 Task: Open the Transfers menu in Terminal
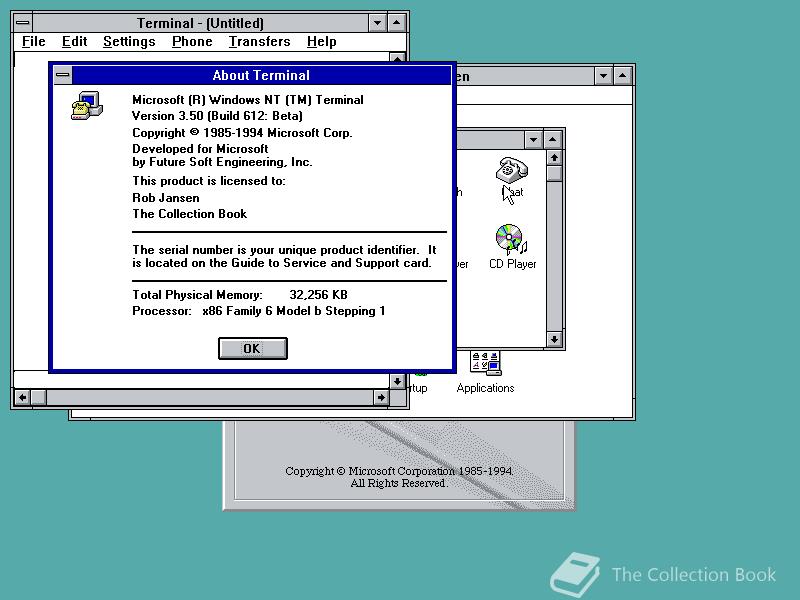point(259,41)
